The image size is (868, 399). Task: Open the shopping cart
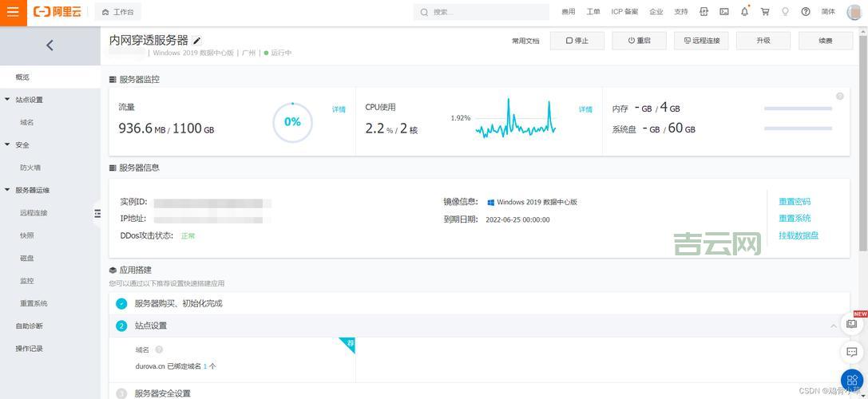pyautogui.click(x=765, y=12)
